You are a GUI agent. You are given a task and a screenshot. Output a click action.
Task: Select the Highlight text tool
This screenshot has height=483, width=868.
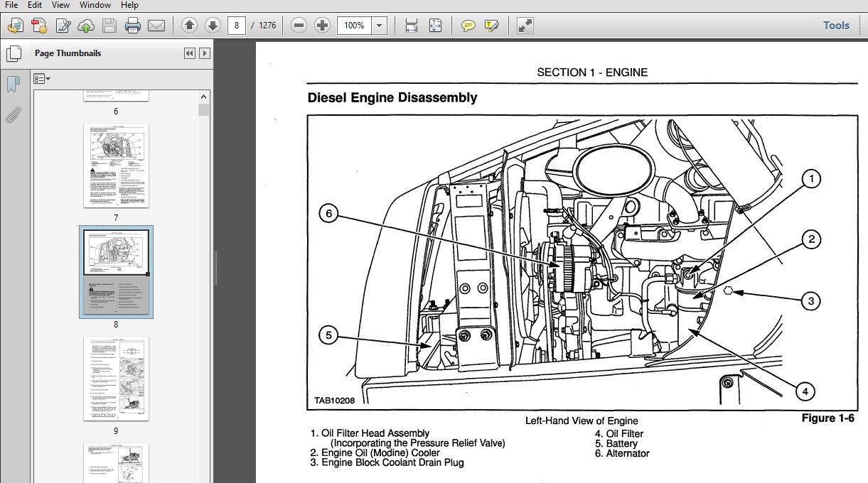click(491, 26)
